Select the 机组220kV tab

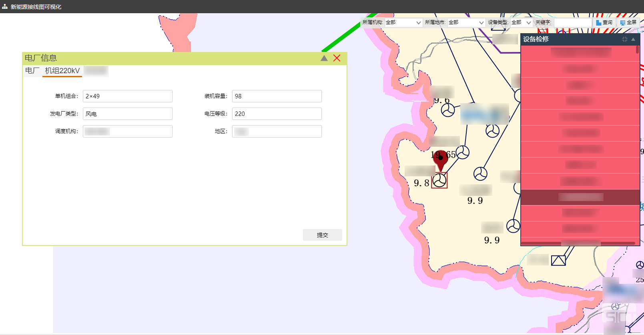(x=62, y=71)
